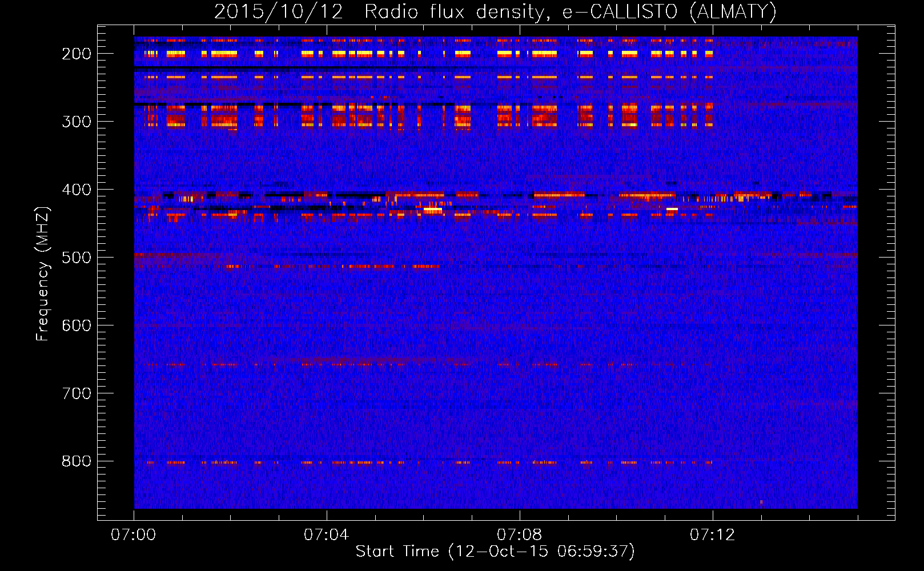Viewport: 924px width, 571px height.
Task: Click the 07:00 time tick label
Action: [x=134, y=535]
